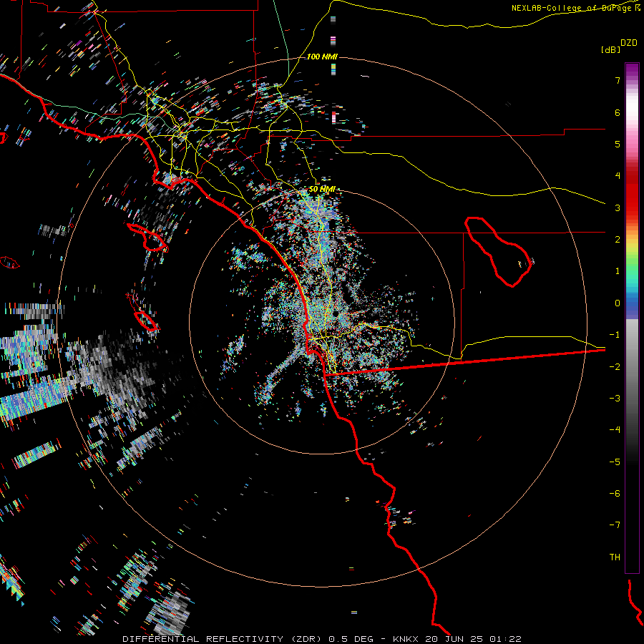Click the '4' value on the color scale
Image resolution: width=644 pixels, height=644 pixels.
618,176
